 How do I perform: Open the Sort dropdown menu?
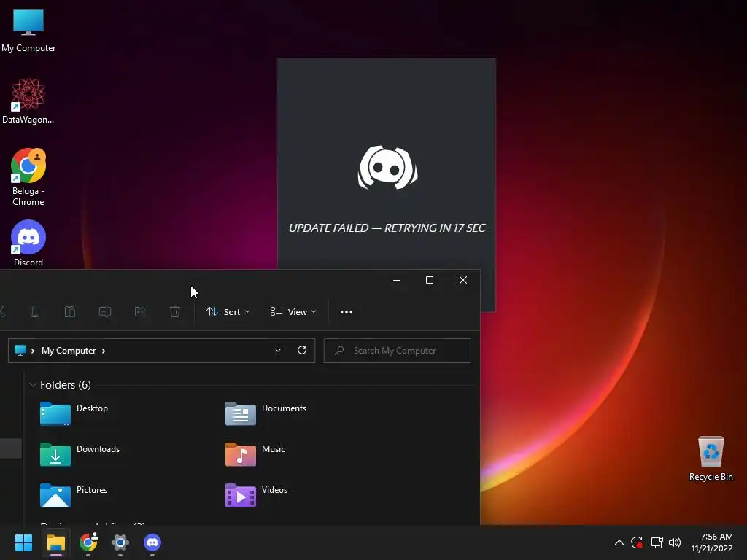pyautogui.click(x=228, y=312)
